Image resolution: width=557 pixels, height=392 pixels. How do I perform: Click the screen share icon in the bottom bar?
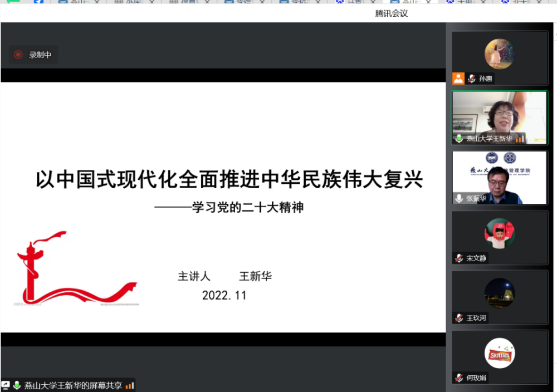[x=6, y=385]
